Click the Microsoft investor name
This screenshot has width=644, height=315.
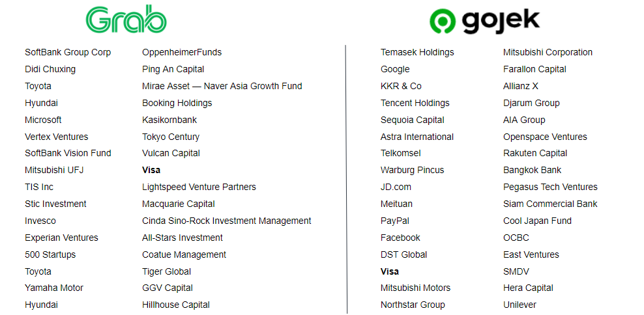[43, 120]
